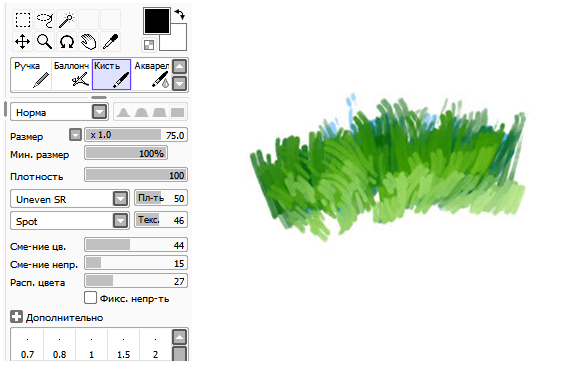Screen dimensions: 574x365
Task: Enable the Фикс. непр-ть checkbox
Action: pyautogui.click(x=90, y=298)
